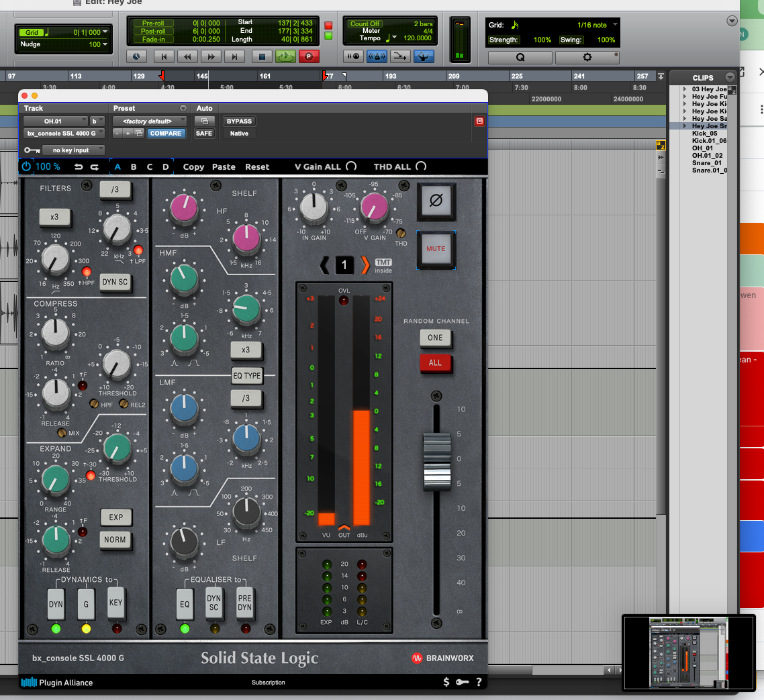Open the CLIPS list menu arrow
This screenshot has width=764, height=700.
tap(730, 77)
